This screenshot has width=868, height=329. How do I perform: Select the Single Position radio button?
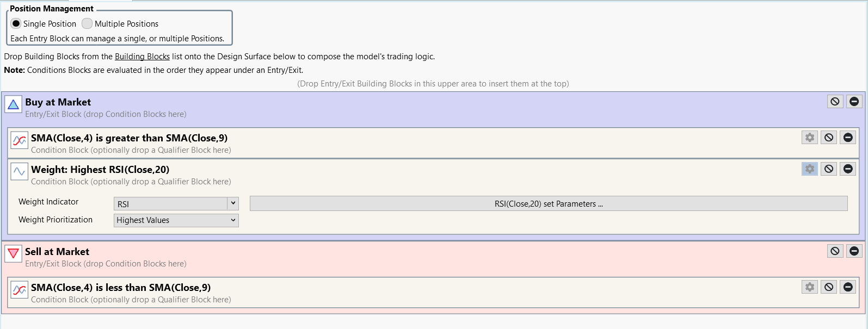pos(16,23)
